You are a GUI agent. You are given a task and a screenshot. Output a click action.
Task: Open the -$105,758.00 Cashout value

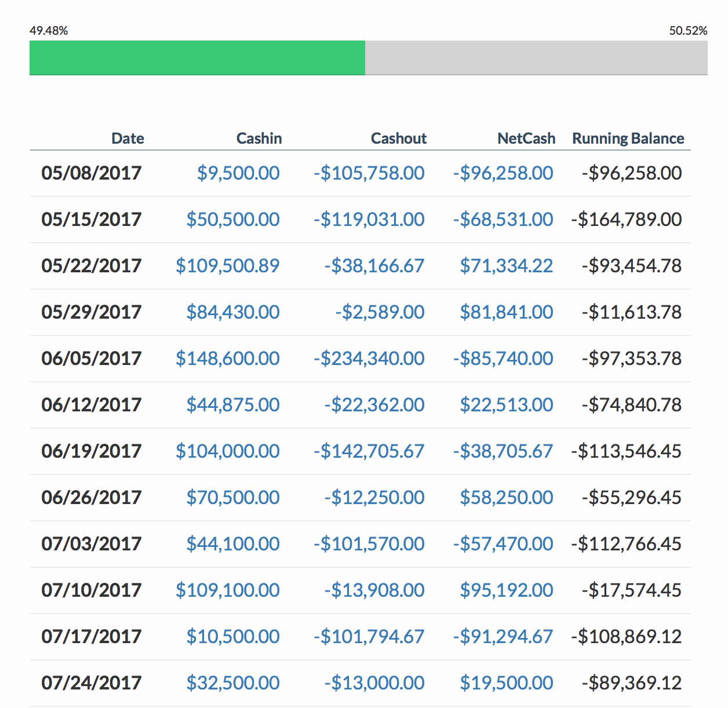point(369,173)
